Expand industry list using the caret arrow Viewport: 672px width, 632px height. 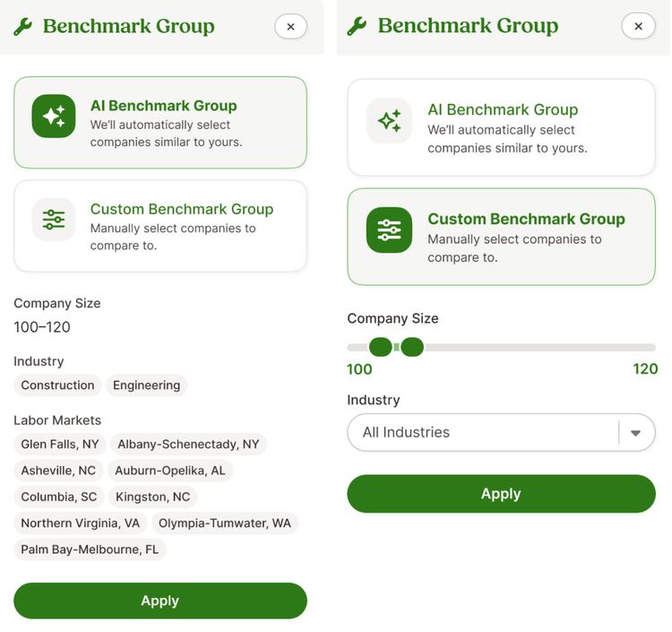[635, 433]
